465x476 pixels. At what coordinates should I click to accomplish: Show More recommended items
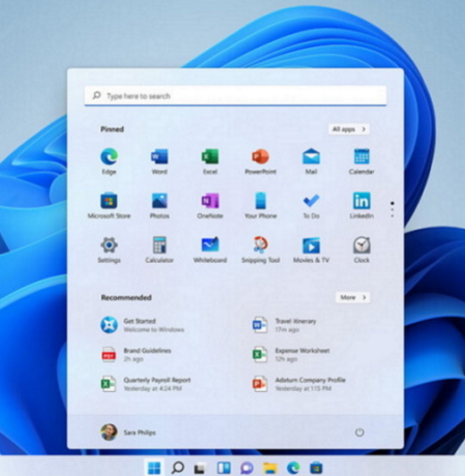[353, 297]
